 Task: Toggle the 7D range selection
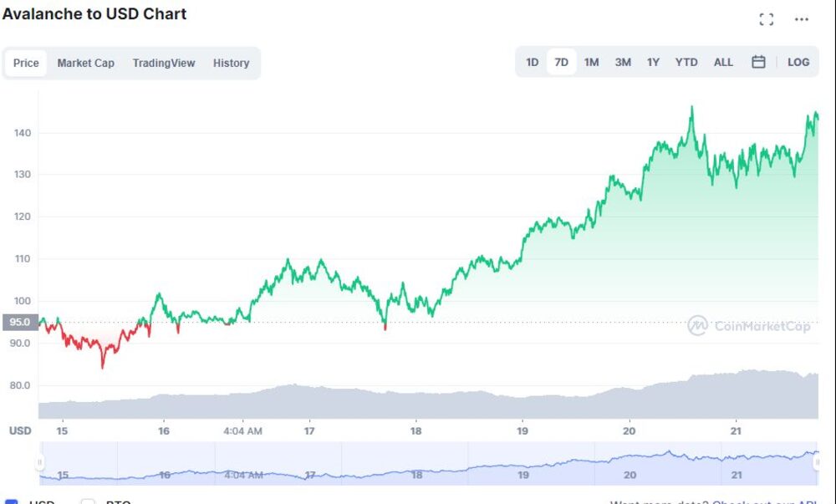tap(561, 62)
